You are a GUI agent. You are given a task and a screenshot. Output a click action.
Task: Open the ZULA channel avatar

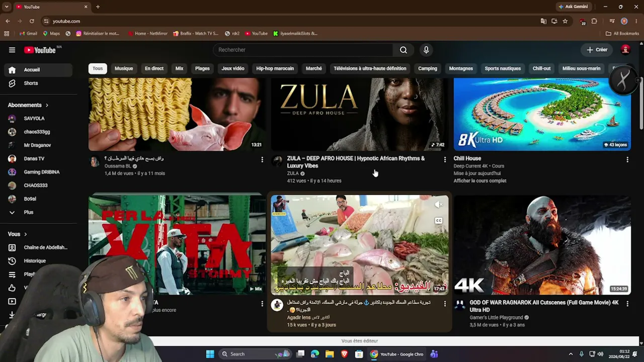pos(277,161)
